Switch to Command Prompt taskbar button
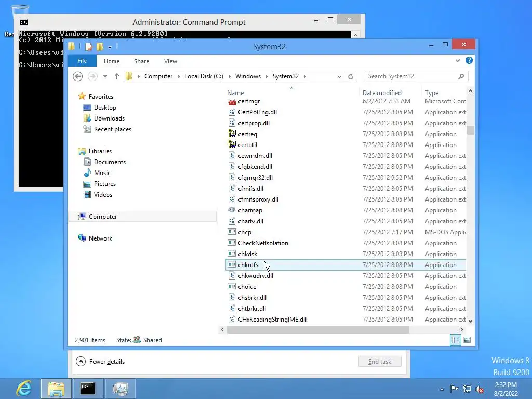The height and width of the screenshot is (399, 532). [x=88, y=389]
